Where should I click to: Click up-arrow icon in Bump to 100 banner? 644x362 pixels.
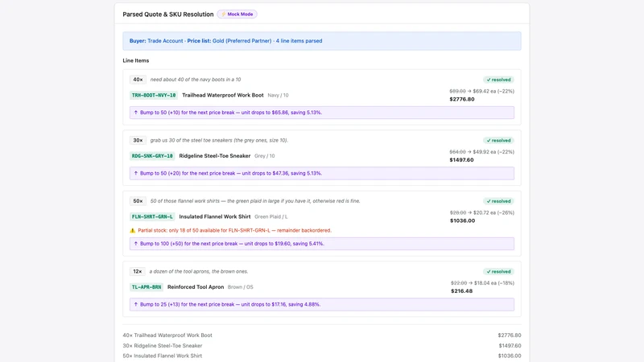click(x=136, y=244)
